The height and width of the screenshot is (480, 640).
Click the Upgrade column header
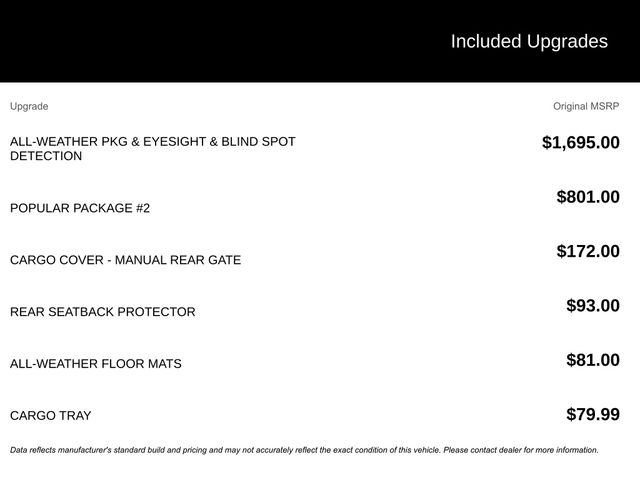click(29, 106)
